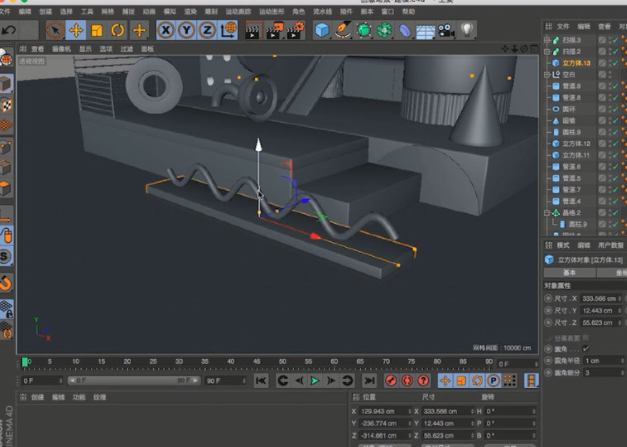
Task: Collapse the 扫描.2 tree node
Action: [547, 52]
